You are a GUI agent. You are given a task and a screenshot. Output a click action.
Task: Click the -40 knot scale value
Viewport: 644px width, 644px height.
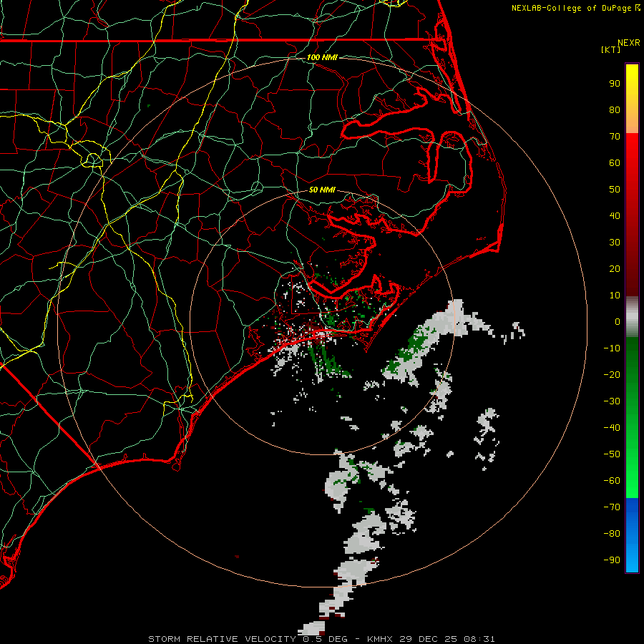(x=612, y=428)
